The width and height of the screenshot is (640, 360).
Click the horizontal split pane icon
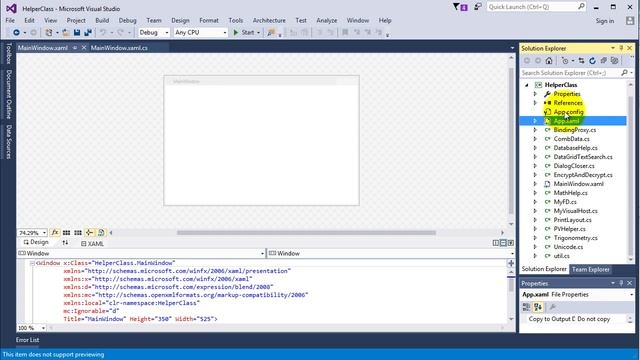point(503,243)
